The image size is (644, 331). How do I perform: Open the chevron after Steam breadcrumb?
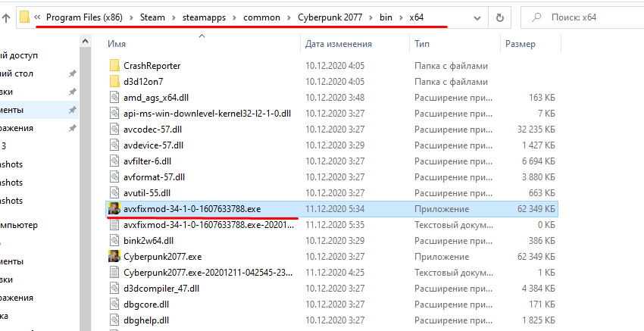pos(174,17)
